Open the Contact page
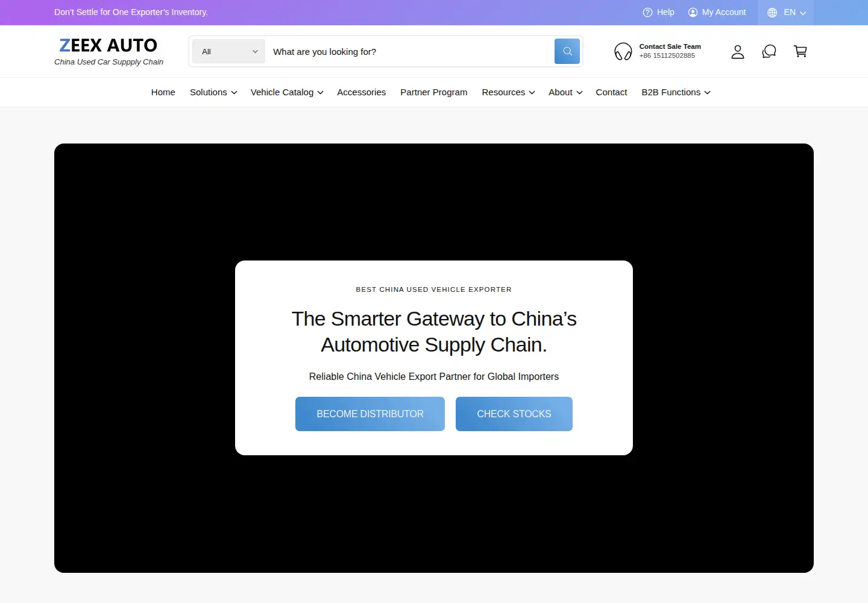 coord(611,92)
